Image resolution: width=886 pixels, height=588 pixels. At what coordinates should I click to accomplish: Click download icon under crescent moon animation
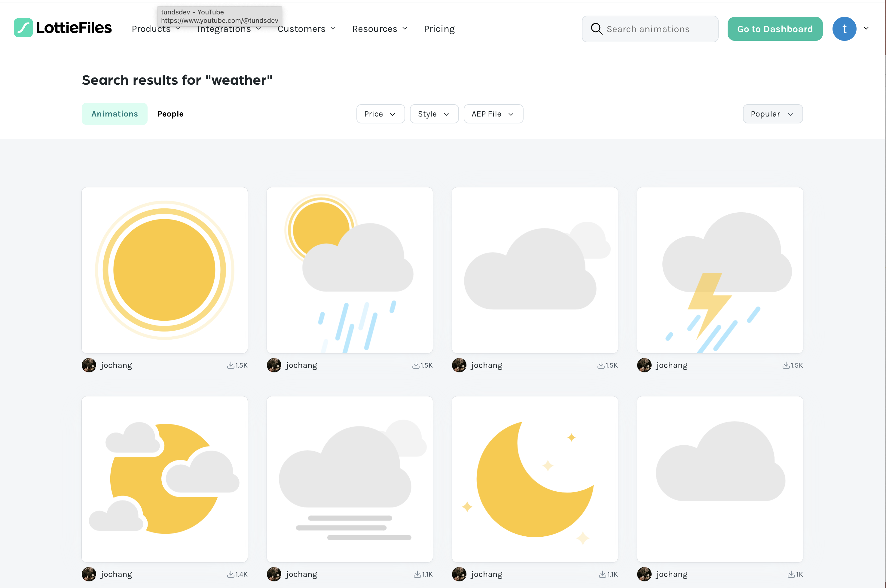(602, 574)
